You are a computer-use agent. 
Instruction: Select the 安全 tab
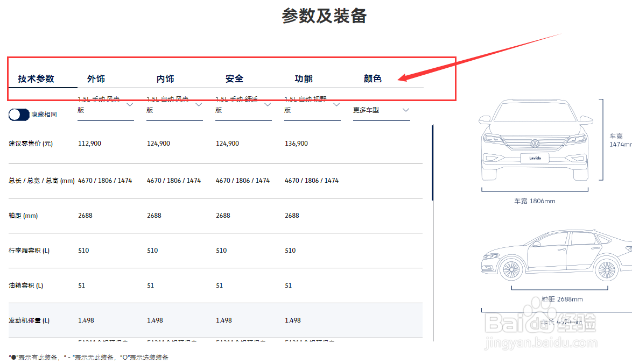[x=234, y=78]
